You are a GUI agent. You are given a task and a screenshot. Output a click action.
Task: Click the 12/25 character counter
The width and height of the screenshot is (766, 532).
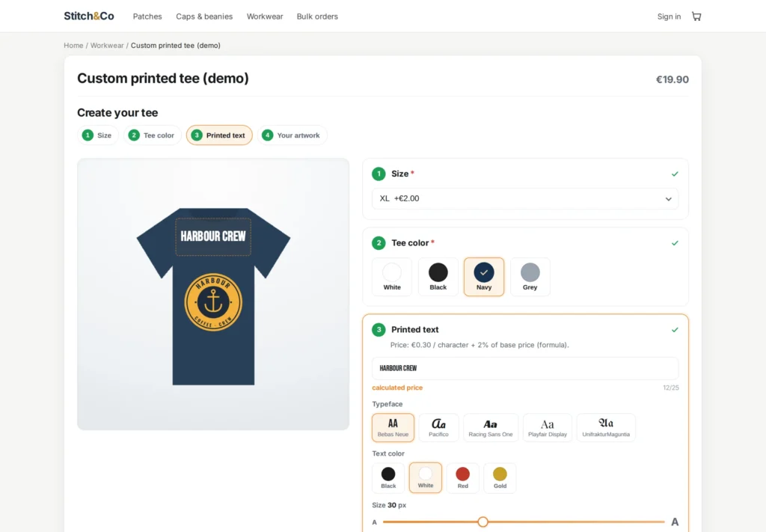[x=671, y=388]
